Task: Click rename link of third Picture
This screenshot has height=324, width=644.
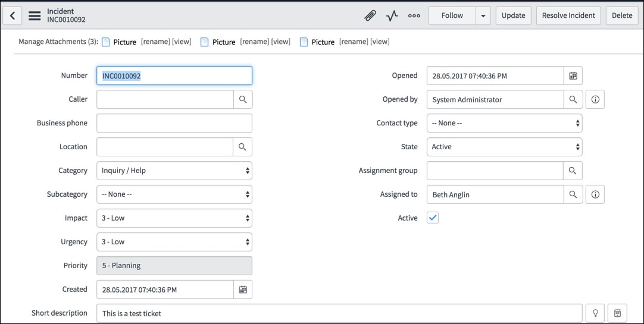Action: pyautogui.click(x=354, y=42)
